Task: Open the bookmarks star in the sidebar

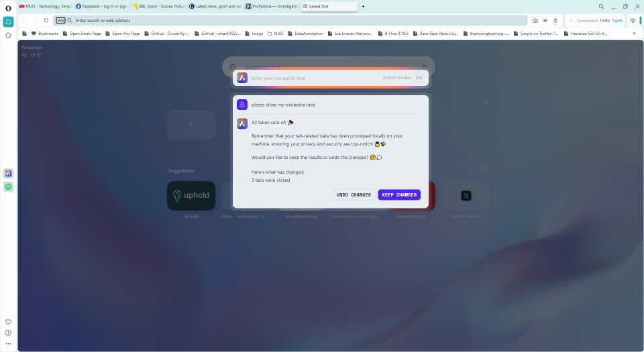Action: coord(8,36)
